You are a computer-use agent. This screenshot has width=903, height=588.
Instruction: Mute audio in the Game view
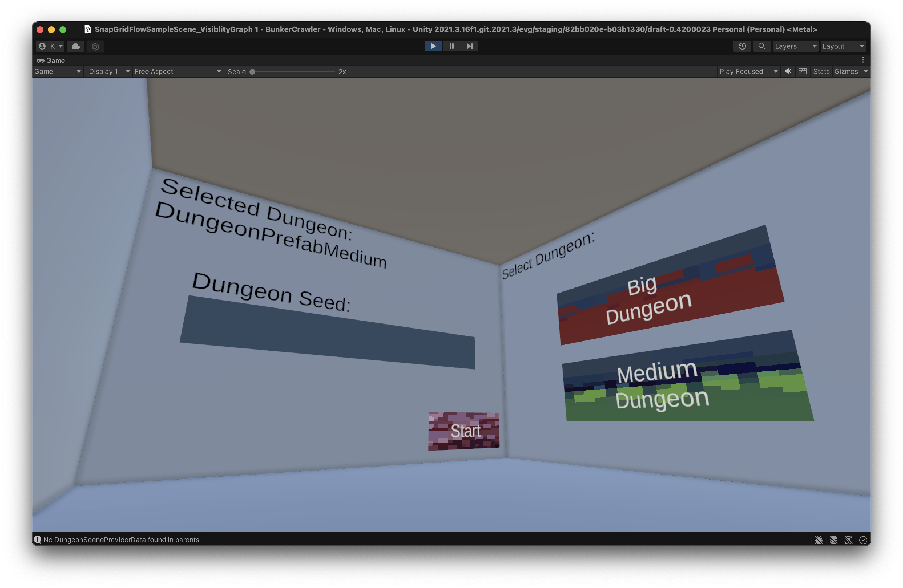(788, 71)
